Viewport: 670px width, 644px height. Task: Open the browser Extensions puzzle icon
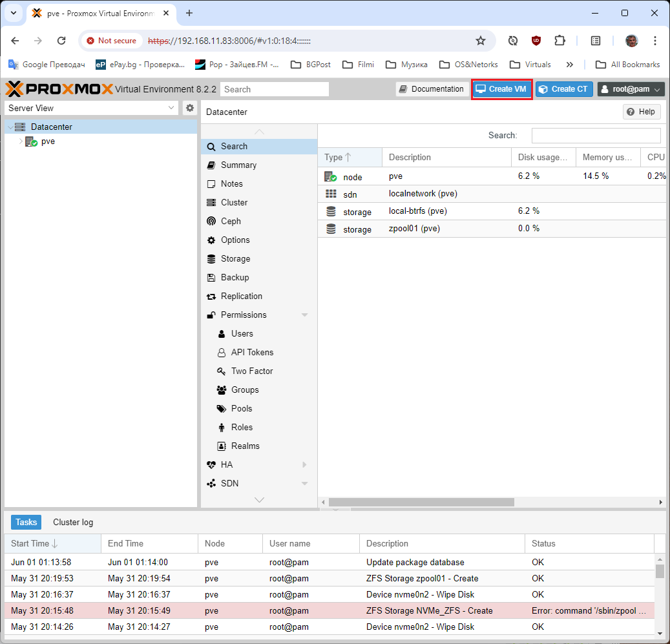(x=560, y=41)
